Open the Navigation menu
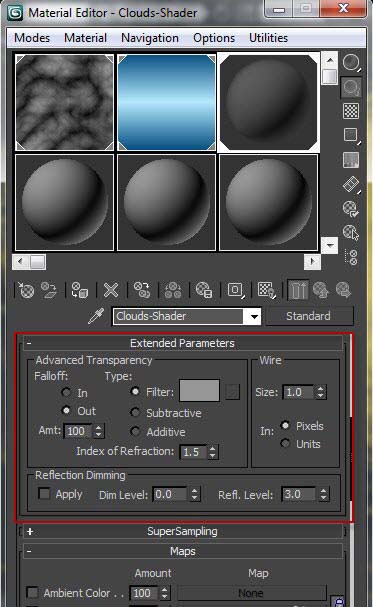 (x=150, y=38)
